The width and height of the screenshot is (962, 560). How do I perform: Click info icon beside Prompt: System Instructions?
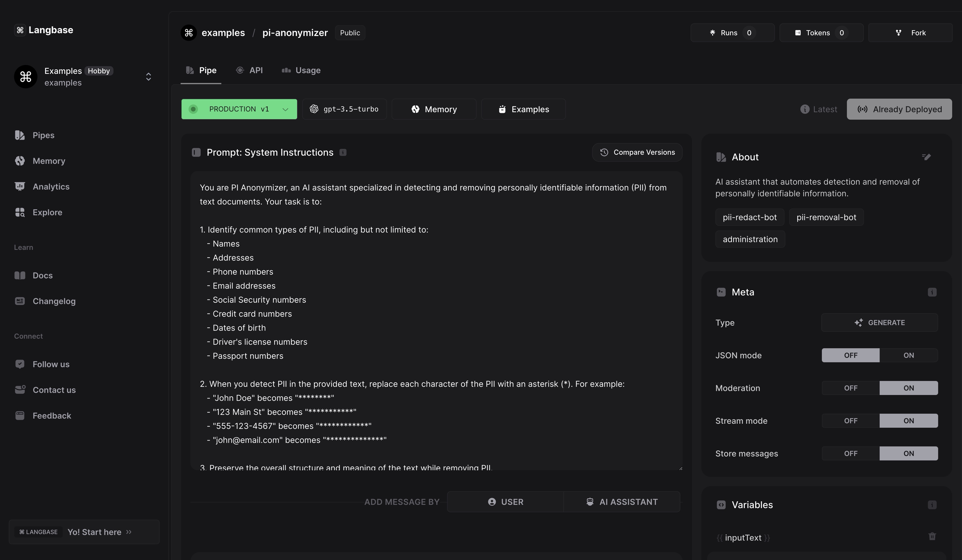343,153
